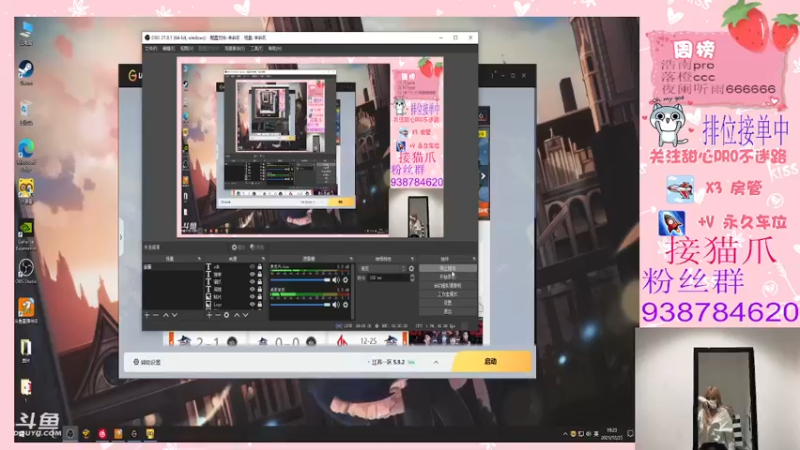This screenshot has height=450, width=800.
Task: Open Settings from the OBS controls panel
Action: coord(448,303)
